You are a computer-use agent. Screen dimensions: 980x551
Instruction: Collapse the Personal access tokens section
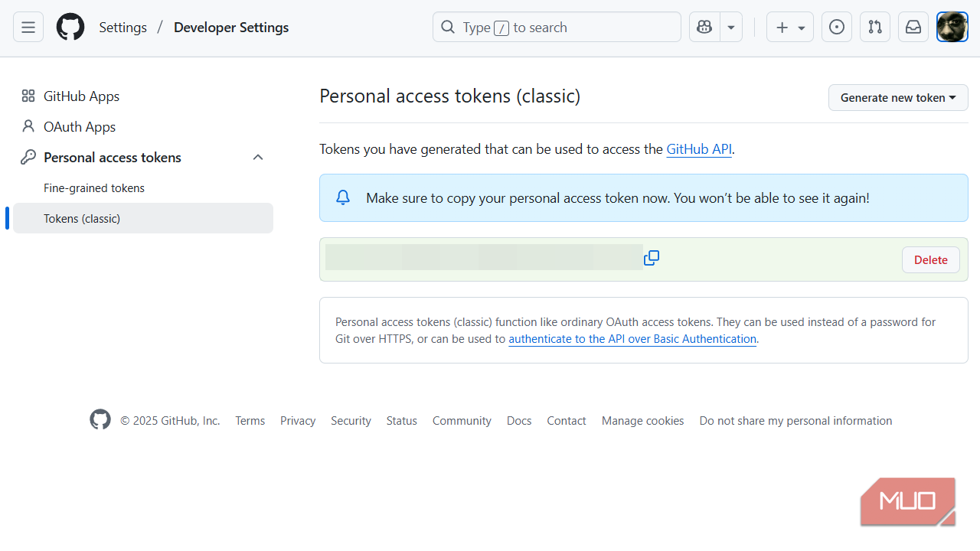tap(258, 157)
